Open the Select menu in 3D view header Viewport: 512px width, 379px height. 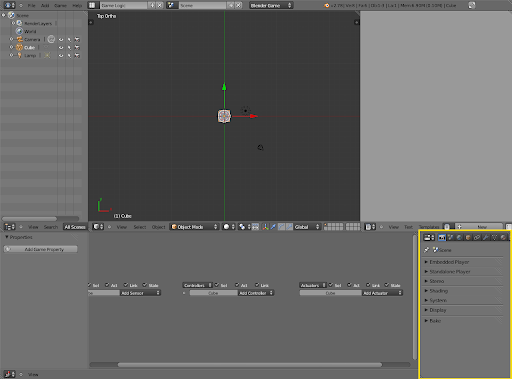[x=140, y=227]
